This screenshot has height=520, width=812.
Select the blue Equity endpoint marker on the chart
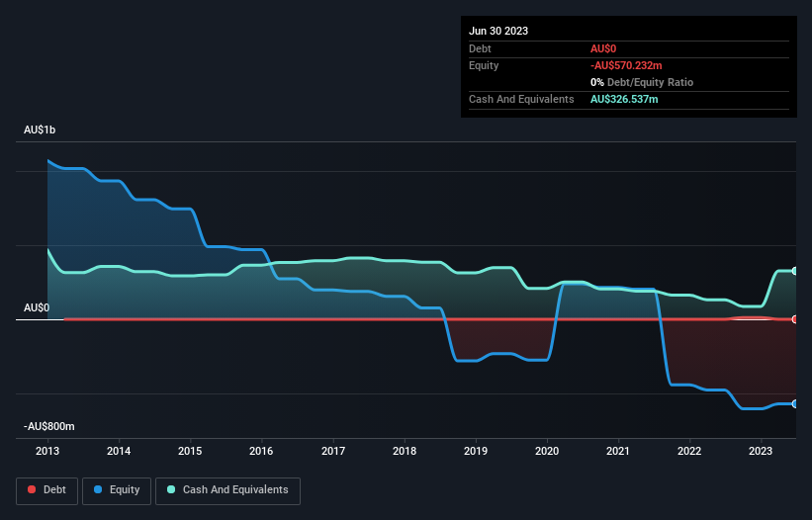[795, 403]
